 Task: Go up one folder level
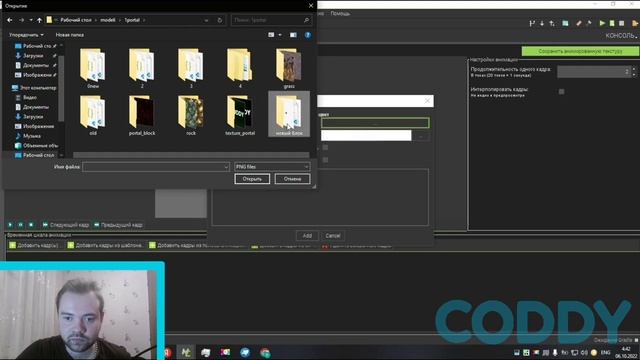tap(39, 20)
